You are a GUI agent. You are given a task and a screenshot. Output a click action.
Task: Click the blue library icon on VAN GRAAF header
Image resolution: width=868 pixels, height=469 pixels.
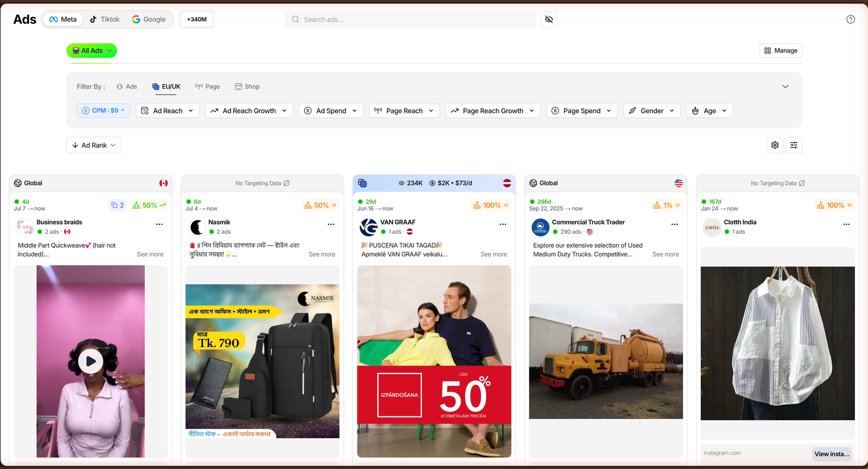coord(362,183)
